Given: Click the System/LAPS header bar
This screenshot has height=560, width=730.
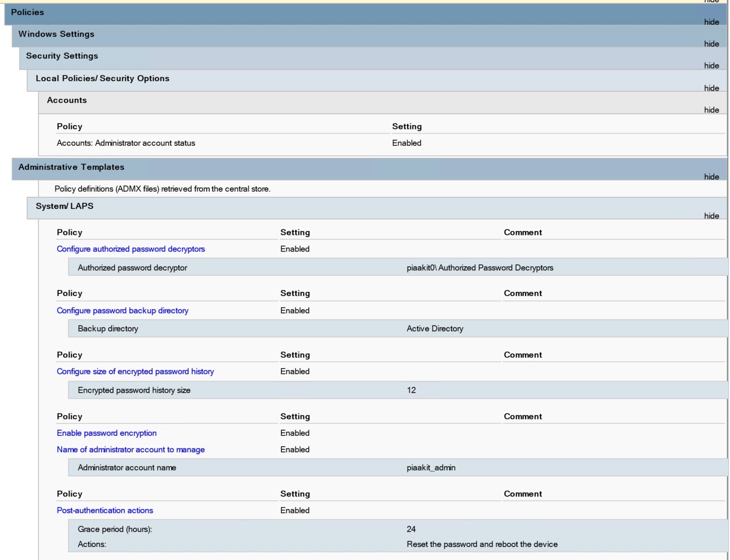Looking at the screenshot, I should (x=377, y=208).
